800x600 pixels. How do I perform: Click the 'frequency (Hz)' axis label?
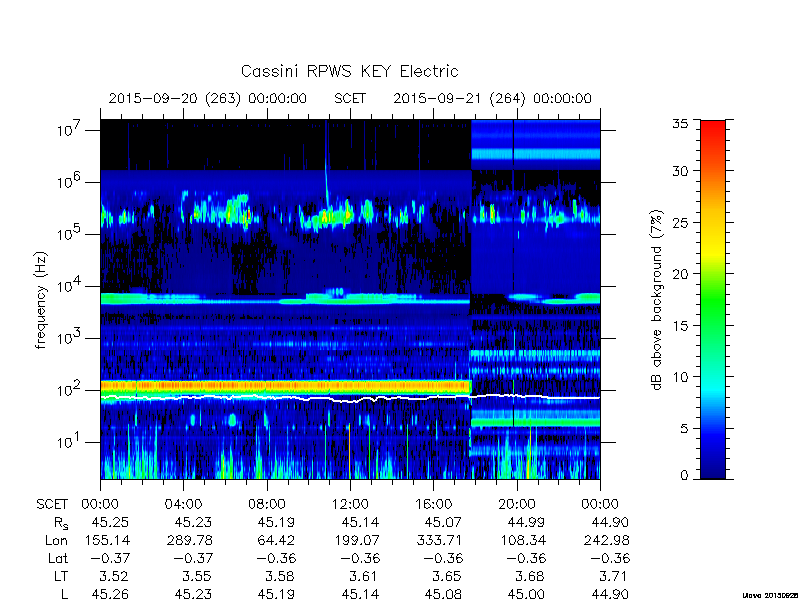coord(41,301)
